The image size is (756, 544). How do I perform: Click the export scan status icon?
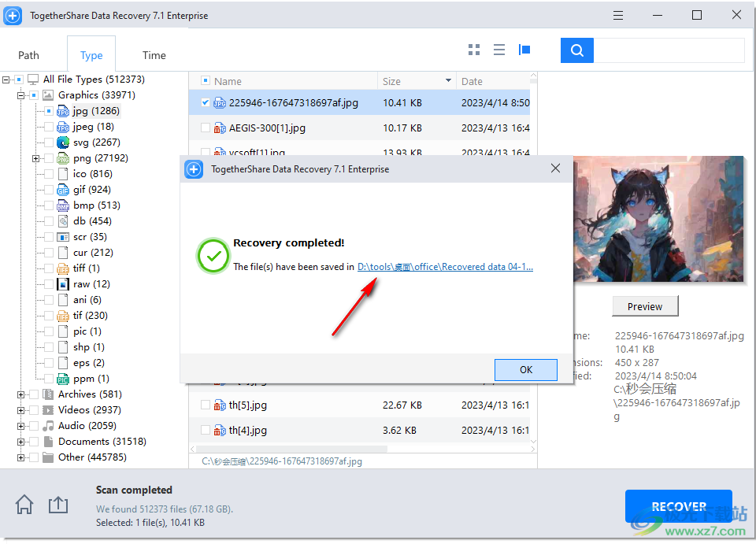[x=57, y=505]
